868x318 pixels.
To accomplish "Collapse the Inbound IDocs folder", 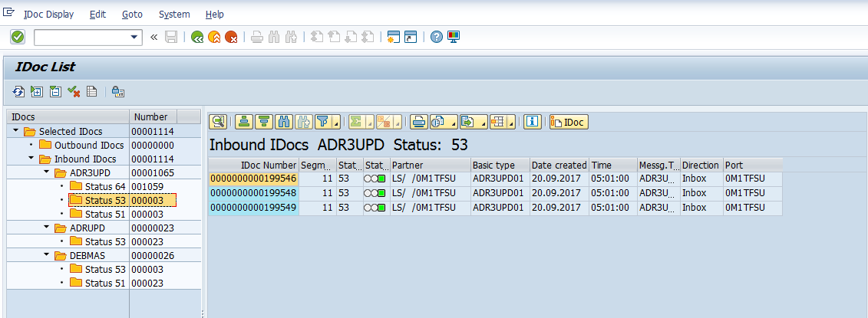I will [31, 159].
